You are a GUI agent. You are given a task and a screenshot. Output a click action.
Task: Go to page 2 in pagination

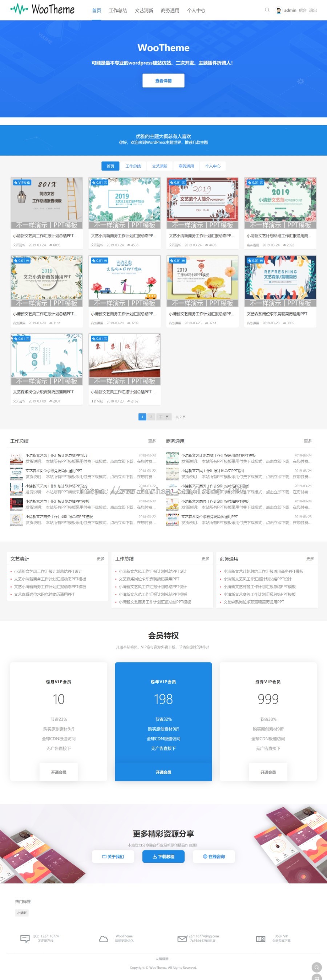[x=151, y=417]
